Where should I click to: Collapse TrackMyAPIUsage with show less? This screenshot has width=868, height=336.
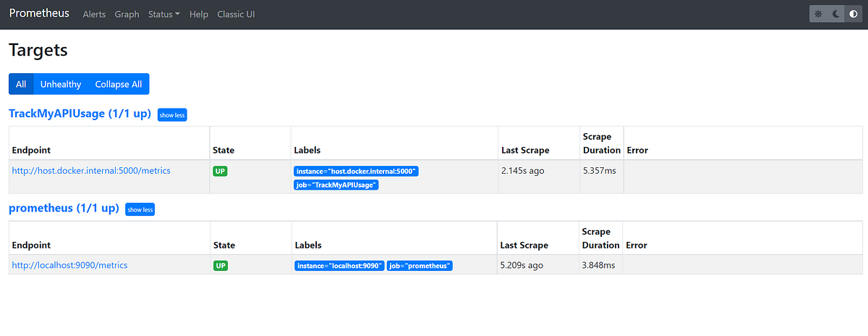(x=172, y=115)
